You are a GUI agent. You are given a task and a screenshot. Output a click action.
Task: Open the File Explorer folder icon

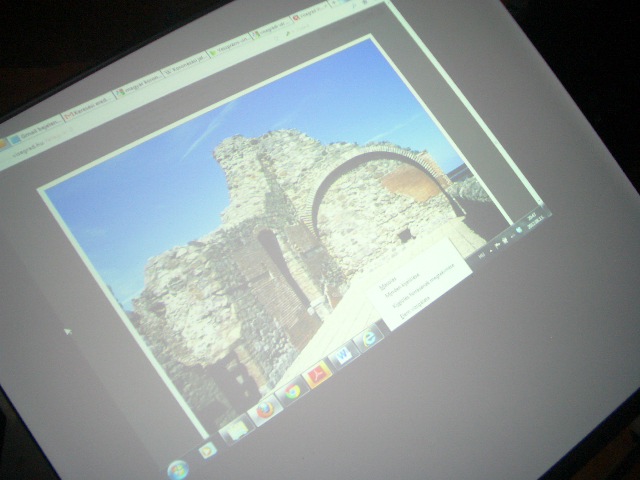pyautogui.click(x=236, y=429)
